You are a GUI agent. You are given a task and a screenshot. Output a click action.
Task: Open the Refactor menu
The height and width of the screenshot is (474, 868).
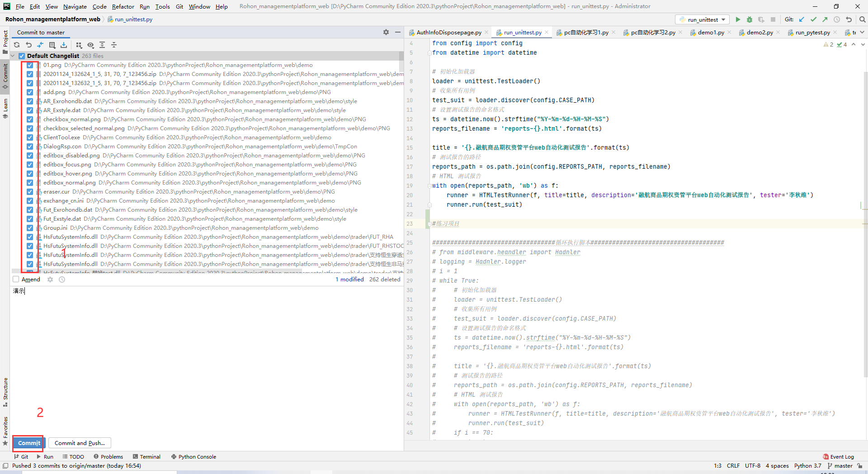123,6
